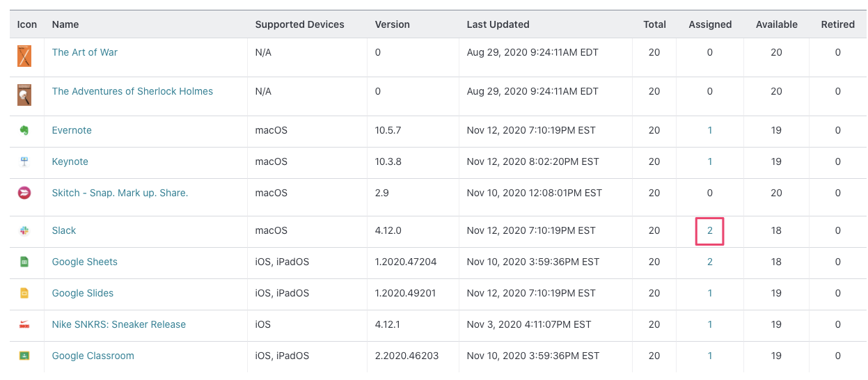868x380 pixels.
Task: Open the Slack app name link
Action: click(x=64, y=230)
